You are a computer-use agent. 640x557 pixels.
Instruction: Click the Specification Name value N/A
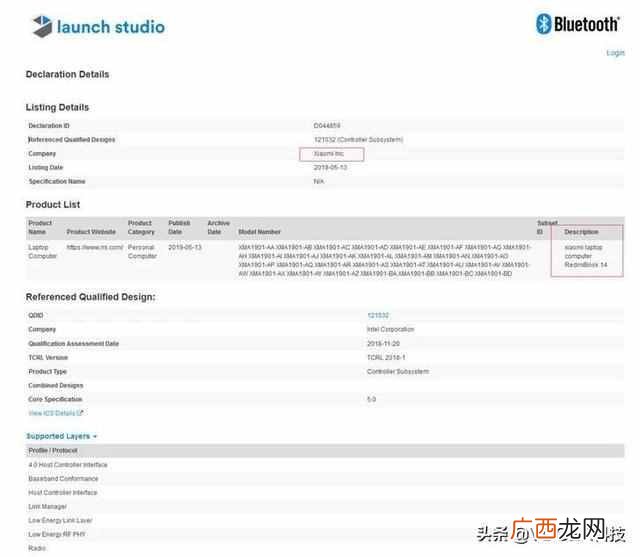319,182
